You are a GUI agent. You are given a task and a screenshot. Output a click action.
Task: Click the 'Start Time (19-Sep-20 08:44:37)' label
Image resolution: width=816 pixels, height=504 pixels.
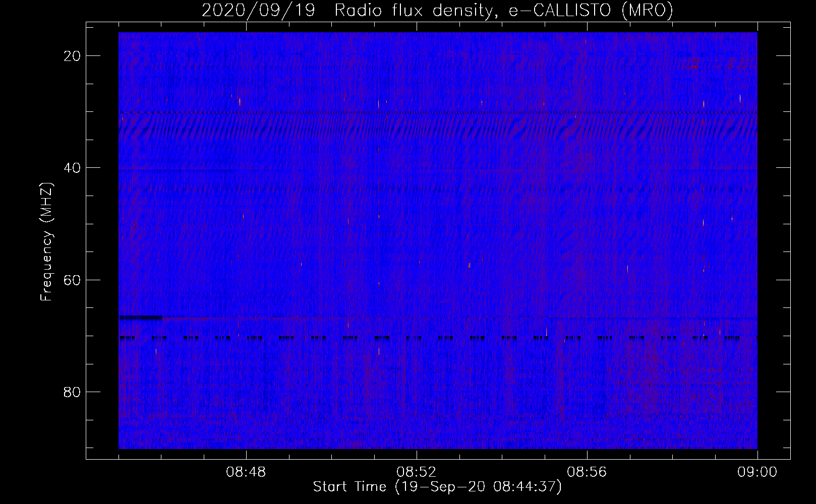tap(437, 487)
